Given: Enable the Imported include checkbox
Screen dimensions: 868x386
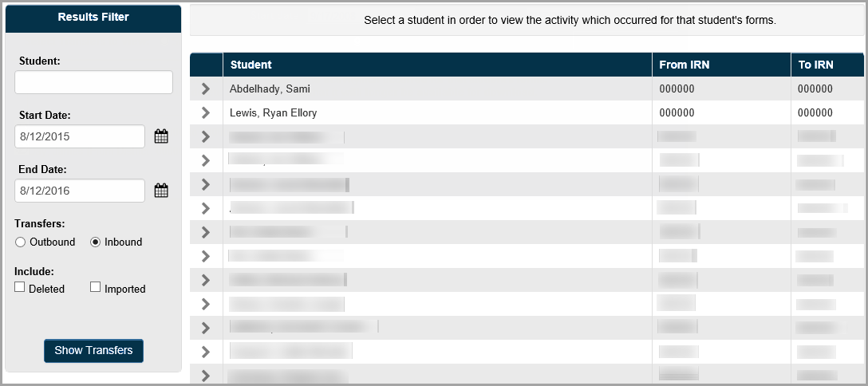Looking at the screenshot, I should (x=95, y=287).
